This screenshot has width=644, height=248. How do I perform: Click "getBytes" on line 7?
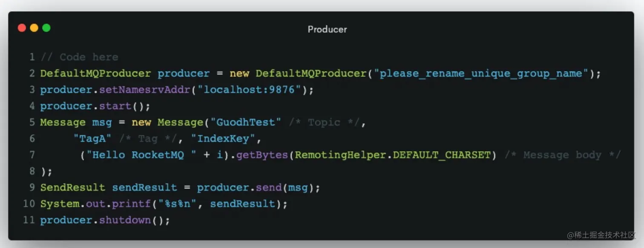(262, 155)
